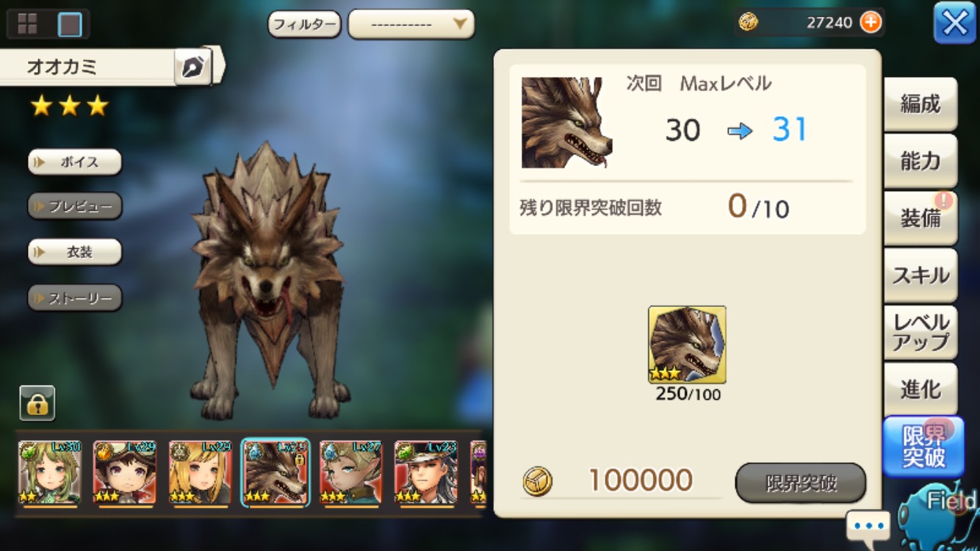Open the 進化 tab
The height and width of the screenshot is (551, 980).
pyautogui.click(x=920, y=389)
